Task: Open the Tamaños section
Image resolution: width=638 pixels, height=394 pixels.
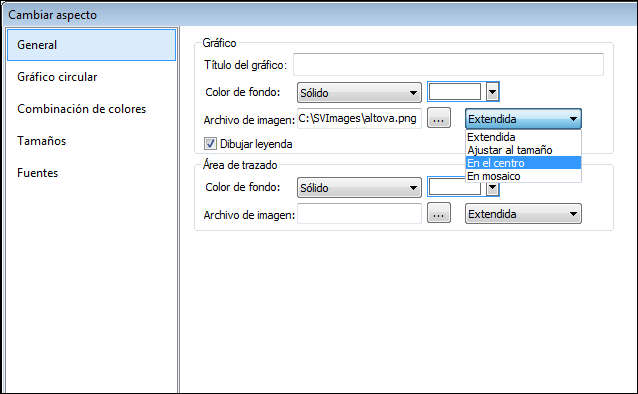Action: tap(42, 141)
